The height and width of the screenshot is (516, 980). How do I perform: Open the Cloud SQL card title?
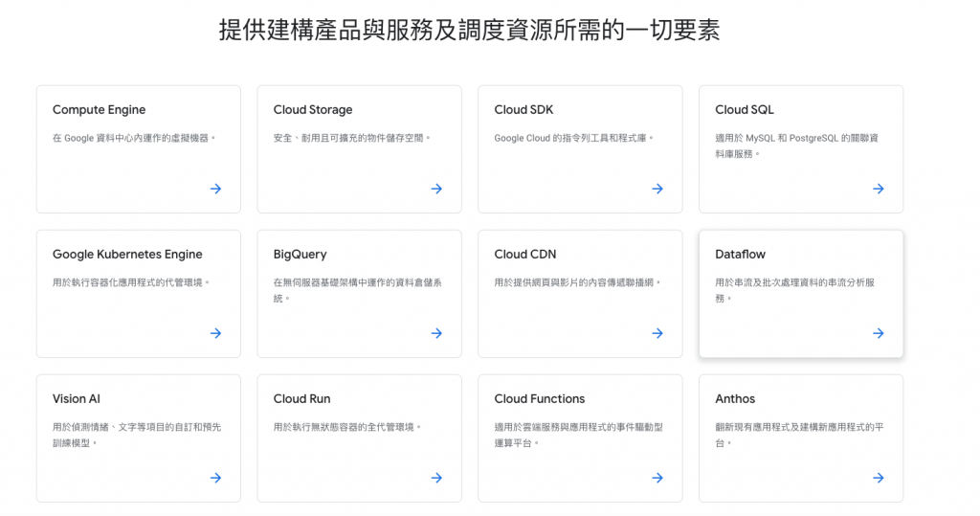pyautogui.click(x=745, y=110)
